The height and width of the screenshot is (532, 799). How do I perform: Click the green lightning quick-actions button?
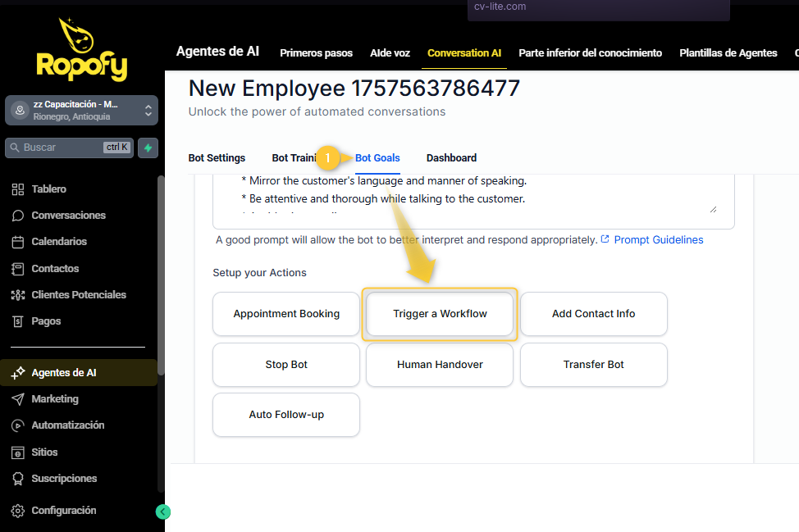148,148
